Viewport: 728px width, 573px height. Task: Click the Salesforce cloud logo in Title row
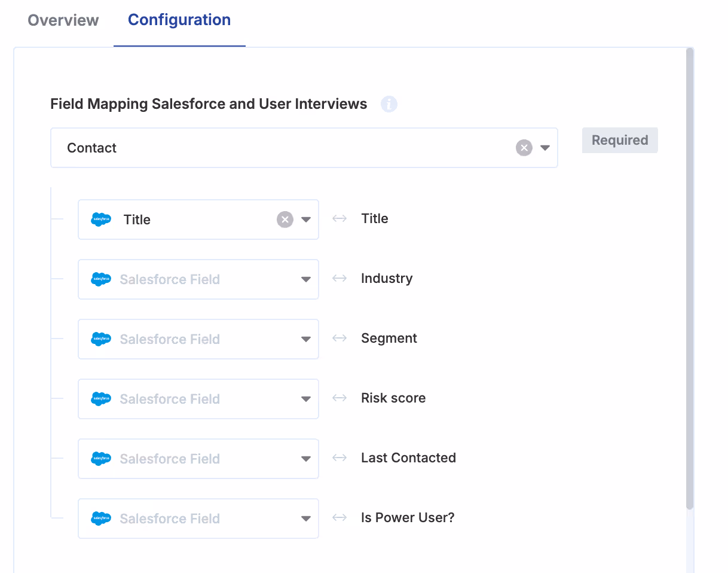pyautogui.click(x=101, y=220)
